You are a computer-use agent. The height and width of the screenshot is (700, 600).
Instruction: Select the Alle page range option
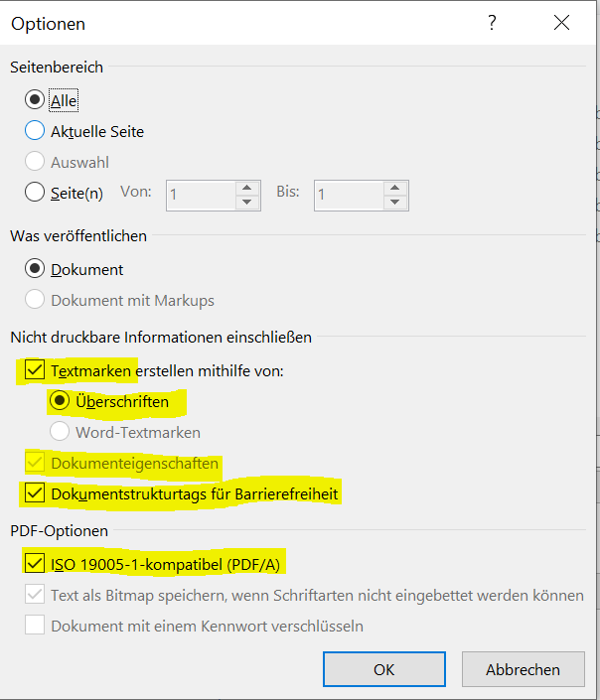35,100
